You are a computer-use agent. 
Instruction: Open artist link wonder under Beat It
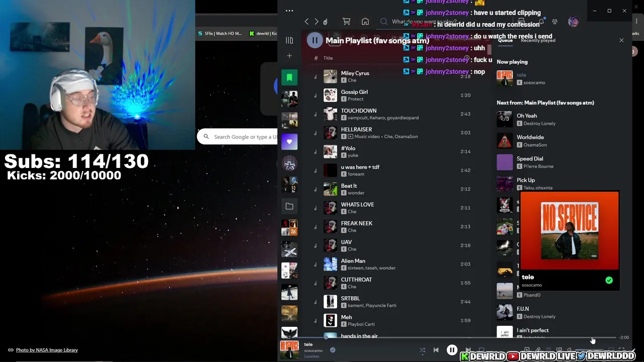356,193
